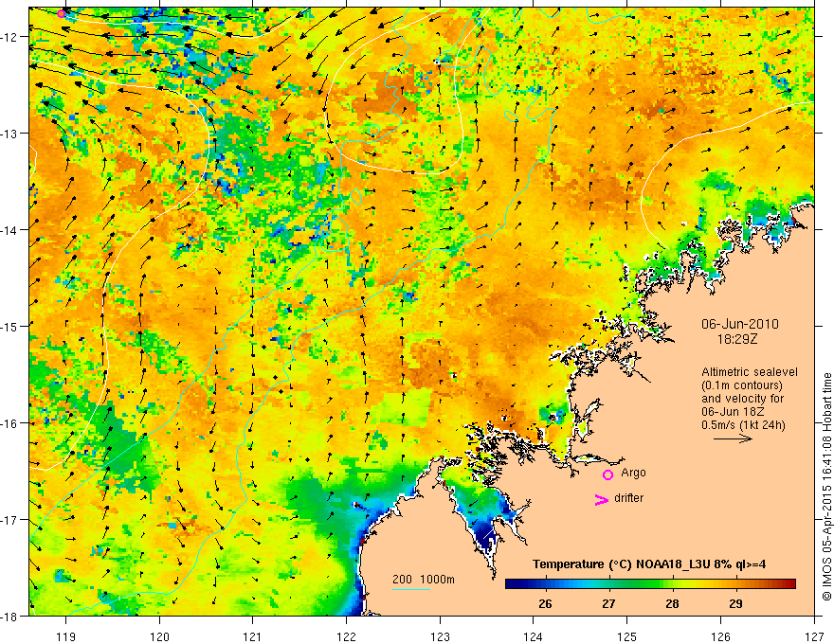The height and width of the screenshot is (644, 834).
Task: Click the 28 tick label on temperature scale
Action: [x=672, y=604]
